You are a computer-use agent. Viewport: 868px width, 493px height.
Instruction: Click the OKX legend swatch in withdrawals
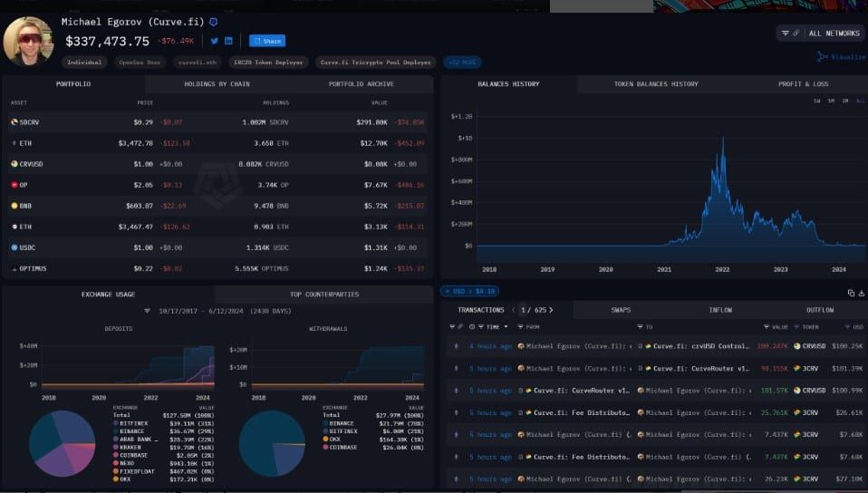pyautogui.click(x=325, y=440)
